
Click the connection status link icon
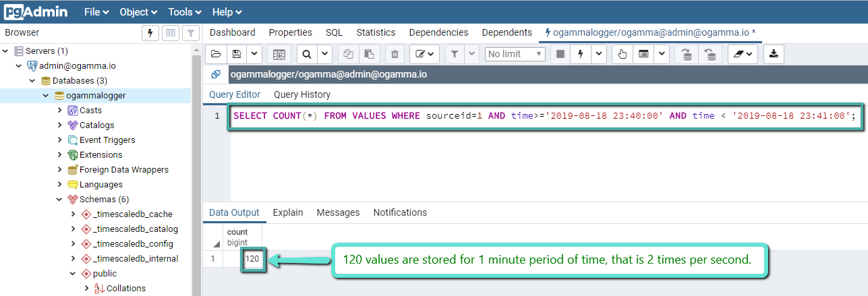coord(216,74)
